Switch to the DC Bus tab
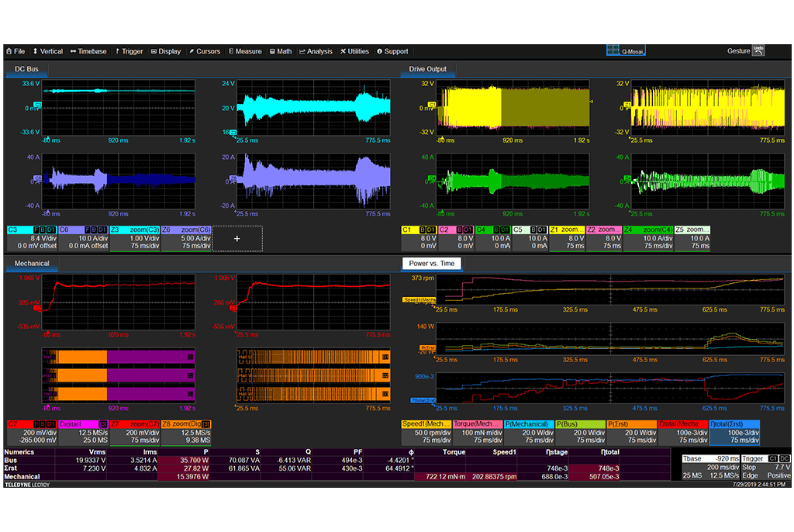 [27, 69]
